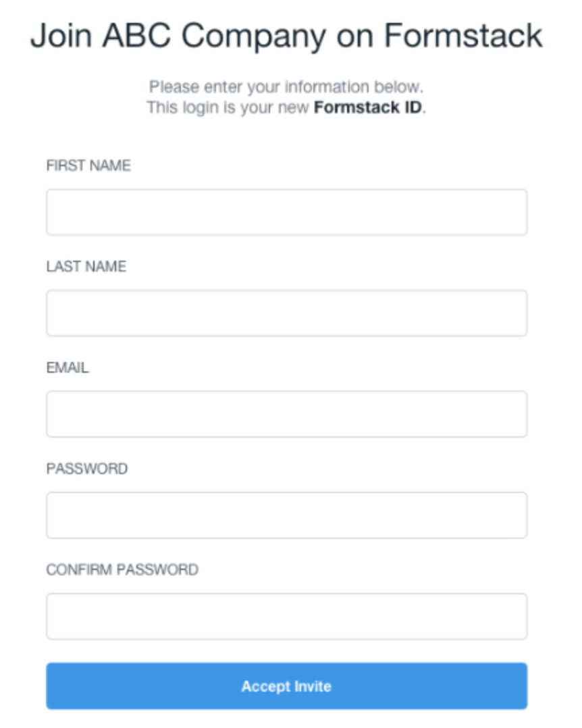Screen dimensions: 582x728
Task: Select the Email input field
Action: pos(286,414)
